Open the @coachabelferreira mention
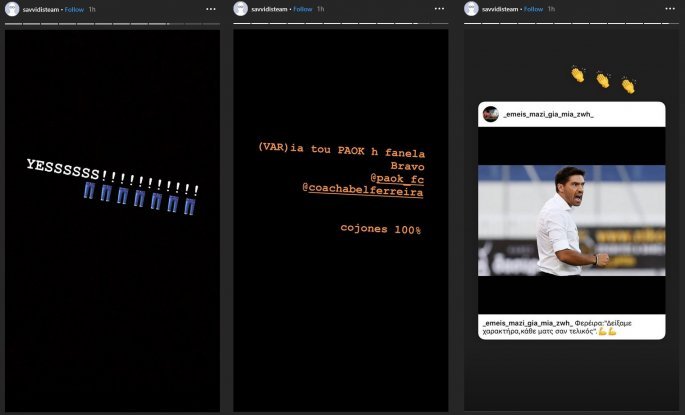 pyautogui.click(x=362, y=192)
